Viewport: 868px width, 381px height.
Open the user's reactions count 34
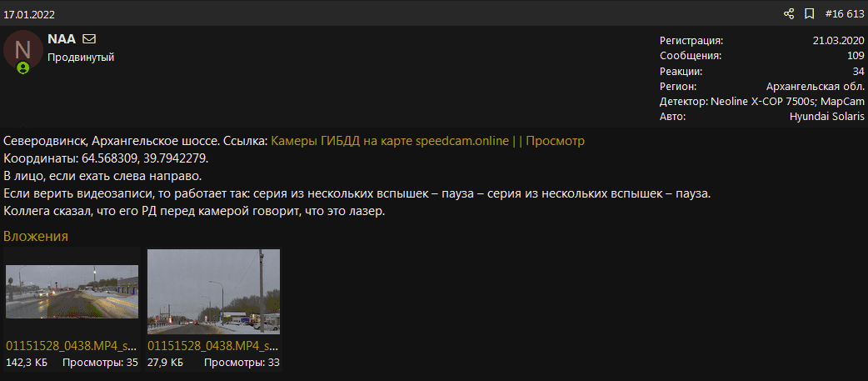coord(859,71)
